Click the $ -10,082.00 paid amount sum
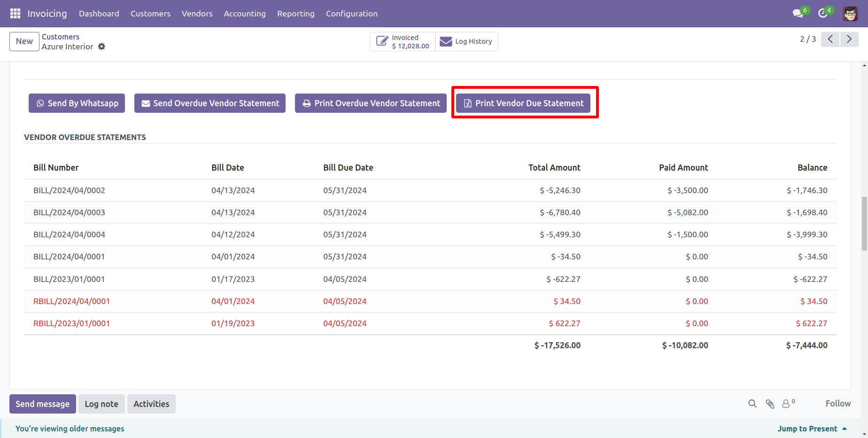 point(685,345)
